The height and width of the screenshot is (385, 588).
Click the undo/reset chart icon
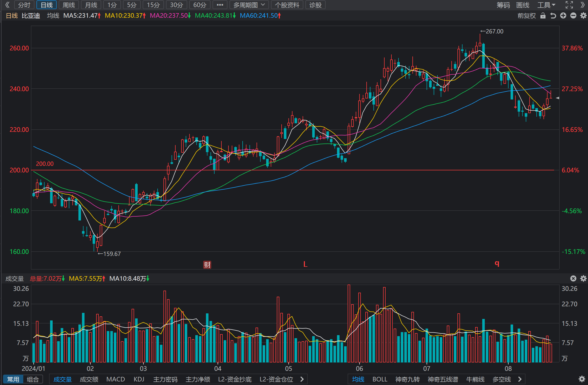553,16
